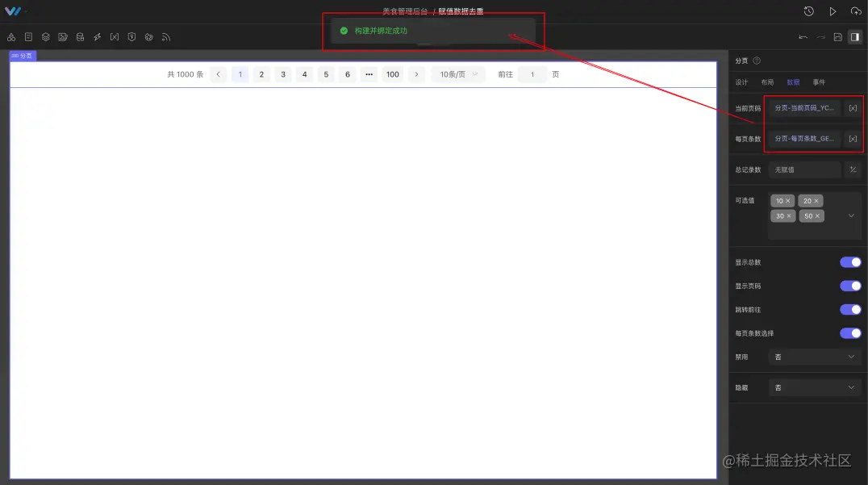
Task: Select page 3 in pagination
Action: pyautogui.click(x=283, y=74)
